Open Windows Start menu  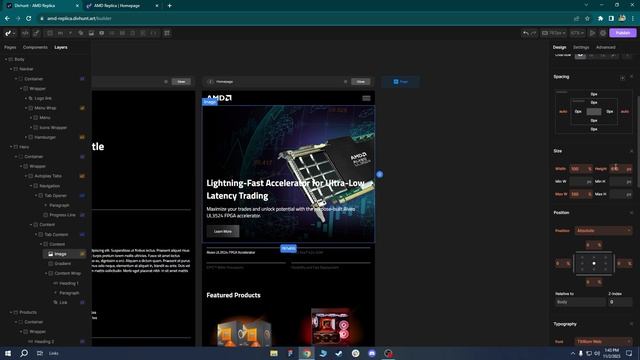[8, 353]
